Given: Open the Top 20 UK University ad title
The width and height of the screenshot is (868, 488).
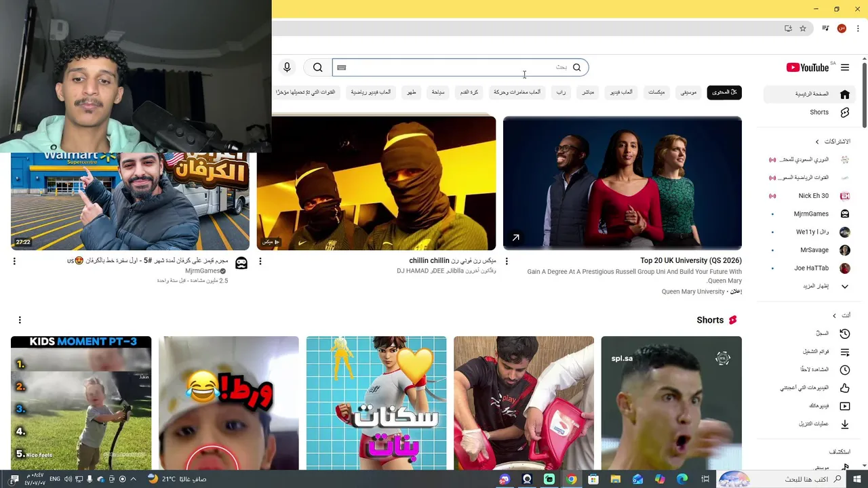Looking at the screenshot, I should tap(691, 261).
